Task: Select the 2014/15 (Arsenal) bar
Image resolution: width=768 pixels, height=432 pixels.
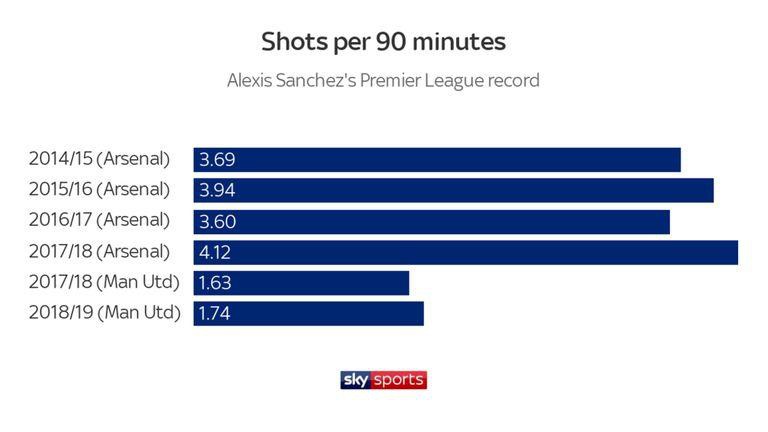Action: click(x=437, y=160)
